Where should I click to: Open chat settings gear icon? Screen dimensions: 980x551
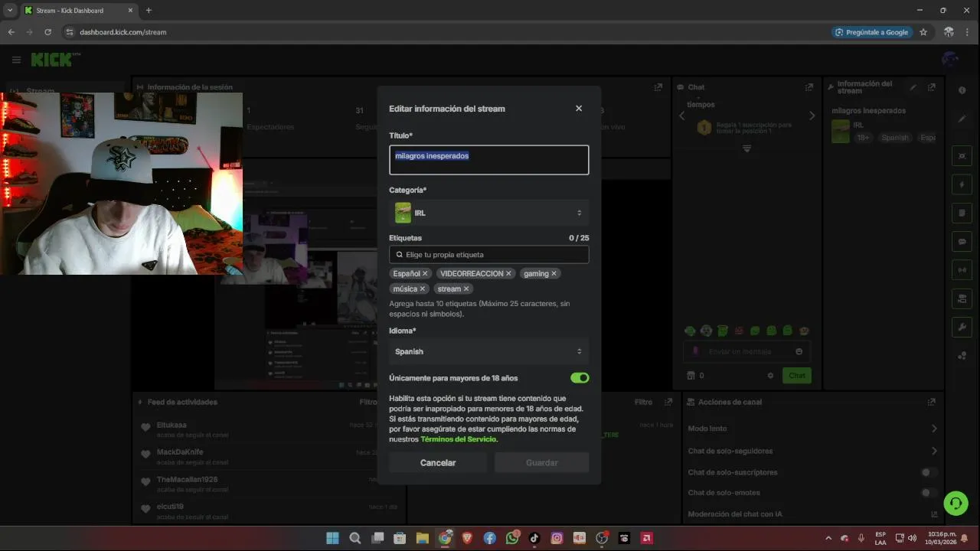coord(771,376)
